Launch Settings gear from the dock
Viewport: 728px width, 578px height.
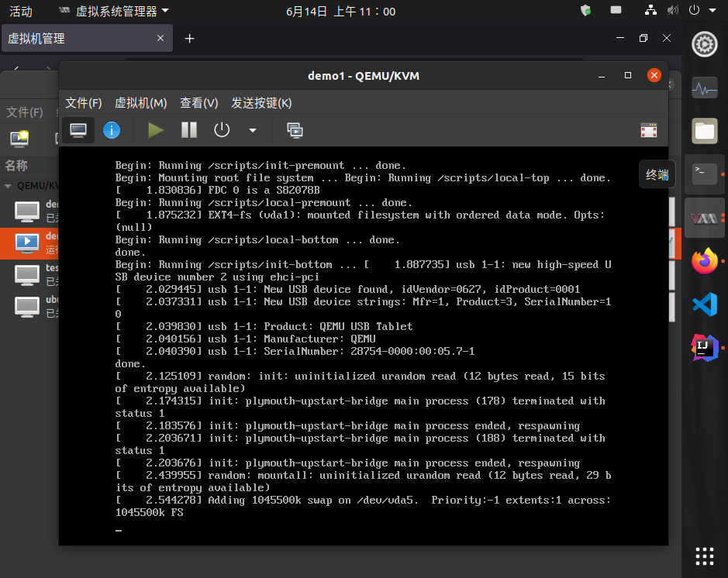[x=704, y=44]
